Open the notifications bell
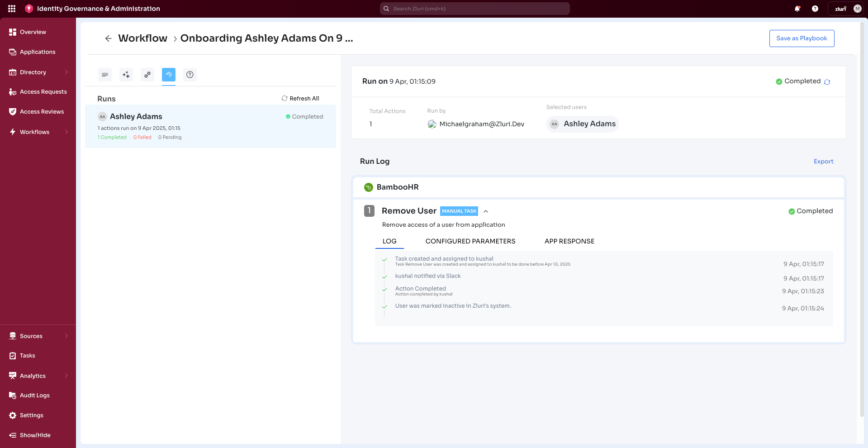Viewport: 868px width, 448px height. click(797, 9)
